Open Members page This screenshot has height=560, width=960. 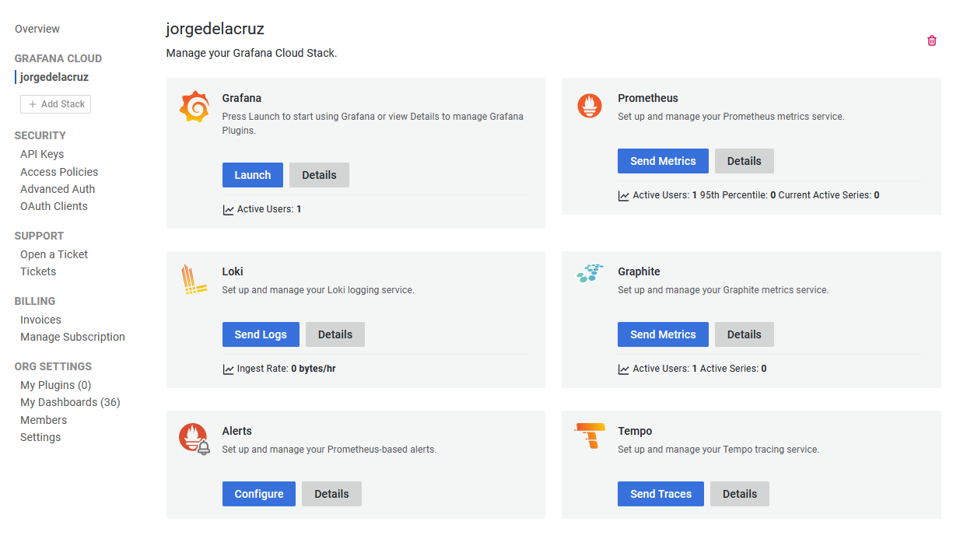[x=44, y=420]
